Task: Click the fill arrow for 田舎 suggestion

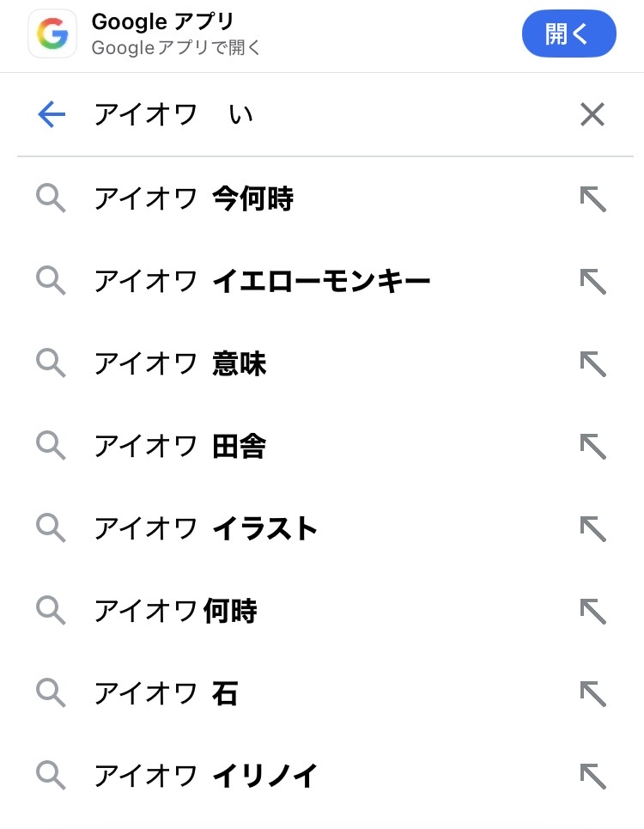Action: pyautogui.click(x=592, y=446)
